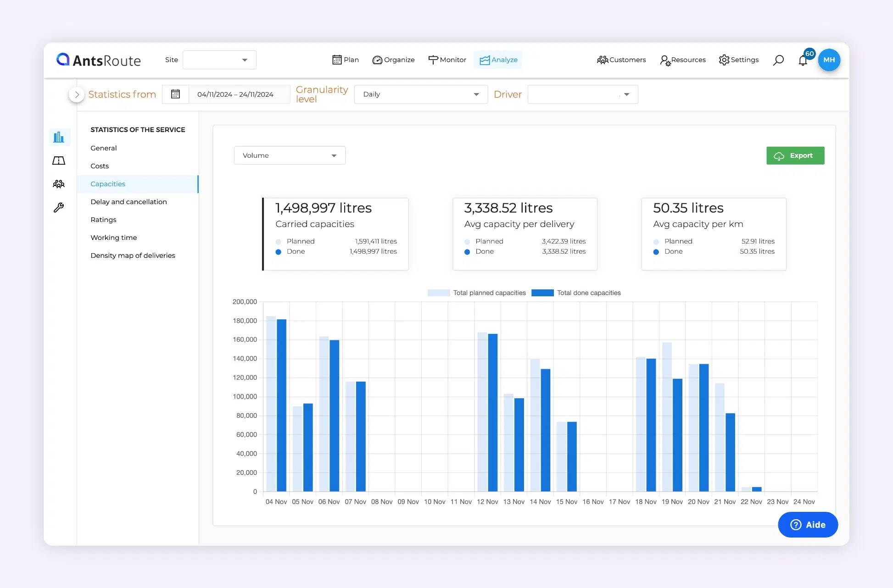The image size is (893, 588).
Task: Go to the Monitor menu
Action: (447, 60)
